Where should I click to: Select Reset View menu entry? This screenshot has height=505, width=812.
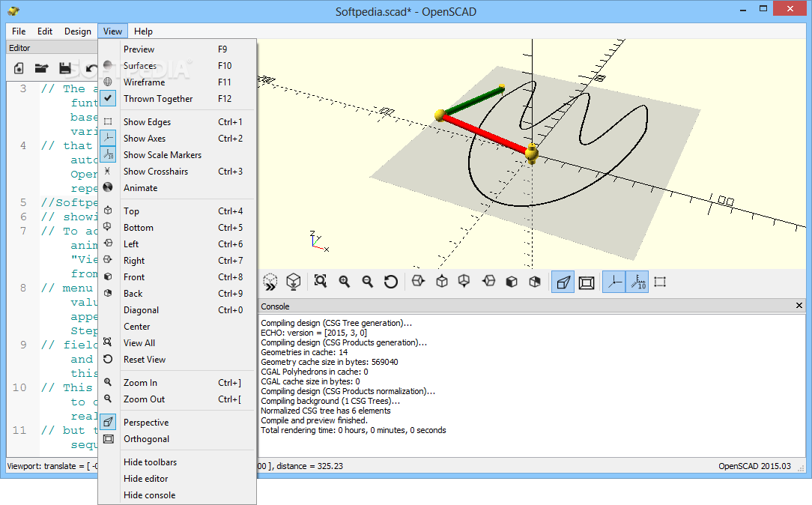177,360
